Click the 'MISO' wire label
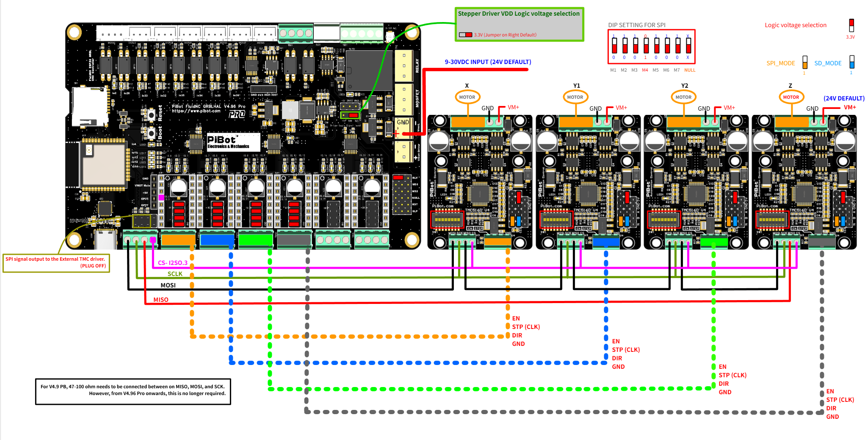 pos(161,300)
